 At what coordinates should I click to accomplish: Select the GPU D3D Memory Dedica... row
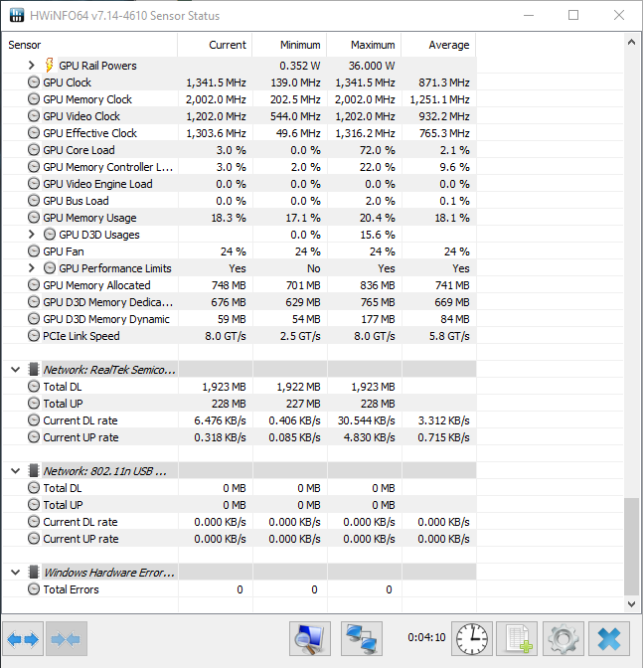tap(240, 302)
